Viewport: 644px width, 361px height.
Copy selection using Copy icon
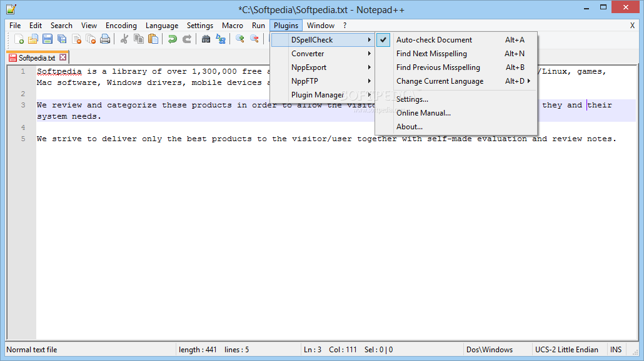coord(139,39)
